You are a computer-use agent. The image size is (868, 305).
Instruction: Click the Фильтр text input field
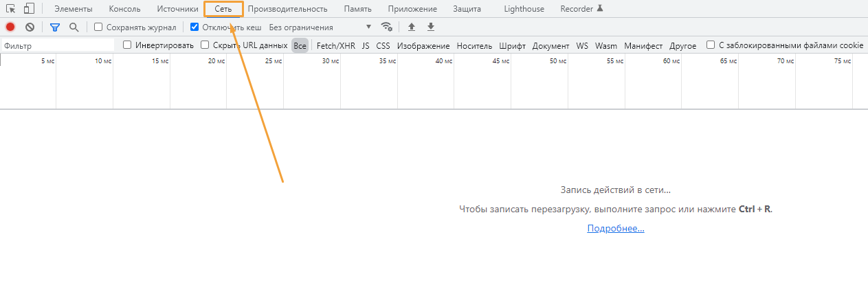[58, 46]
